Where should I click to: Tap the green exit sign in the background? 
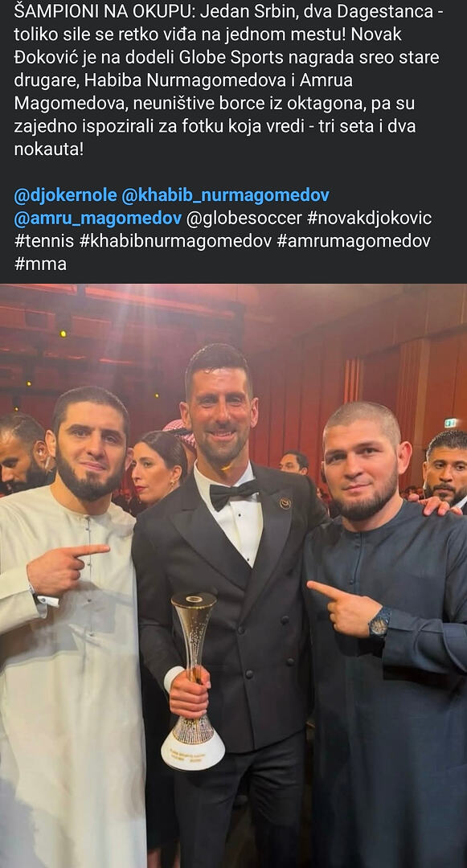pos(451,423)
